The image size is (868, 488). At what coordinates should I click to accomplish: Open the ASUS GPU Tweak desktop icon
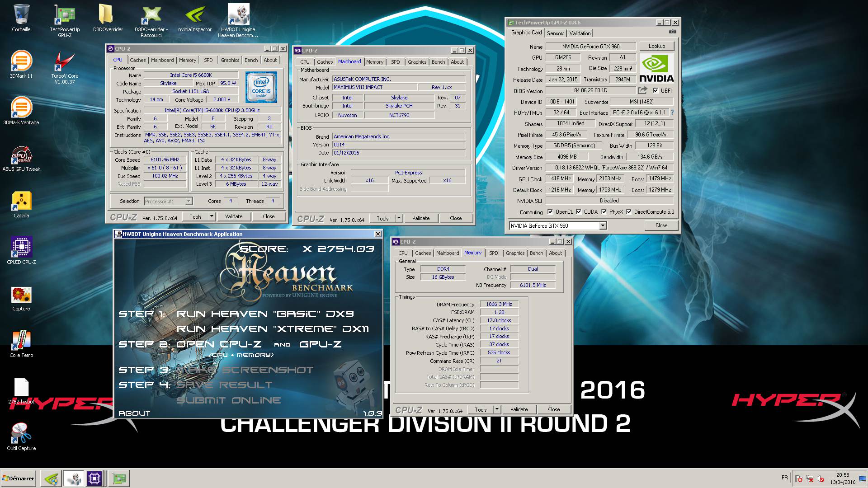21,158
